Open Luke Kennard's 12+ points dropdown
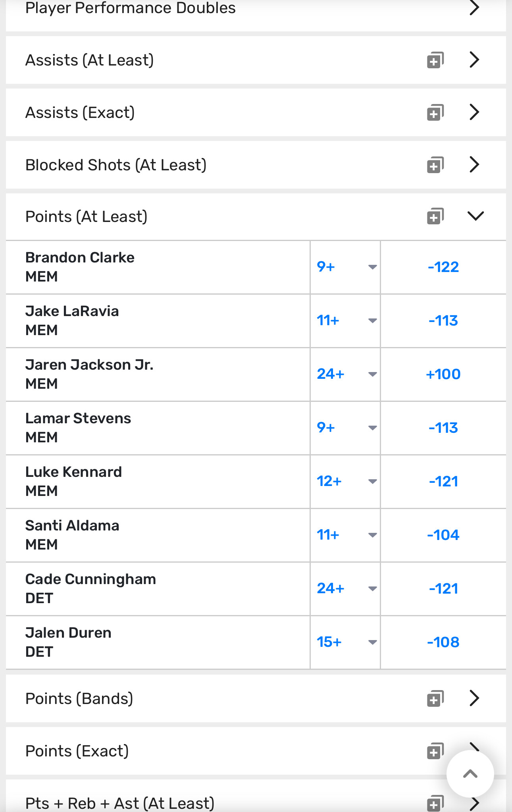This screenshot has width=512, height=812. (x=345, y=481)
